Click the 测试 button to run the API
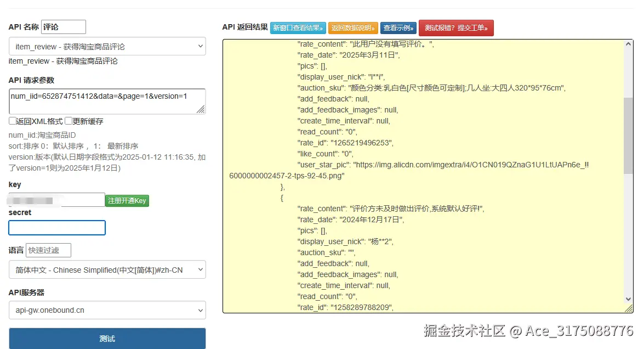 tap(107, 339)
